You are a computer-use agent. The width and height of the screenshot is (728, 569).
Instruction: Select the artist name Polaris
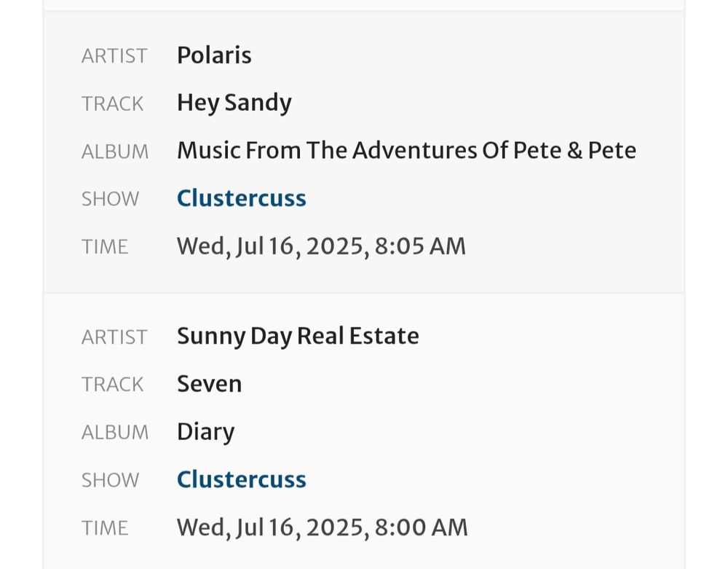coord(214,55)
